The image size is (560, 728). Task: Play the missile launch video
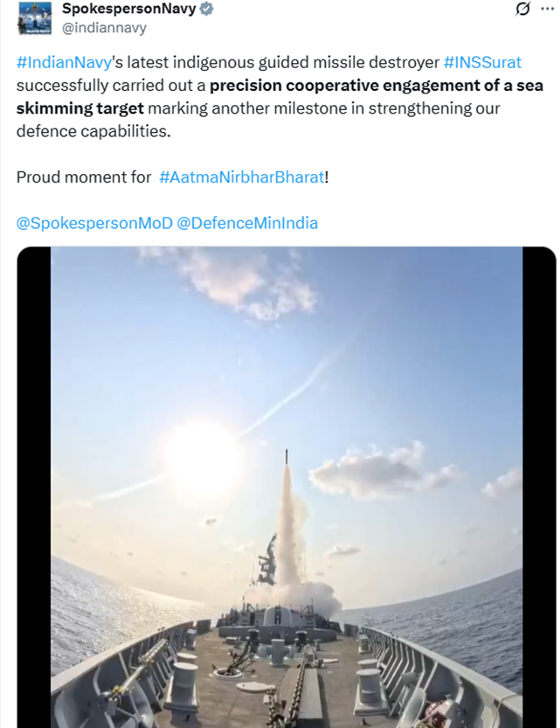coord(287,487)
